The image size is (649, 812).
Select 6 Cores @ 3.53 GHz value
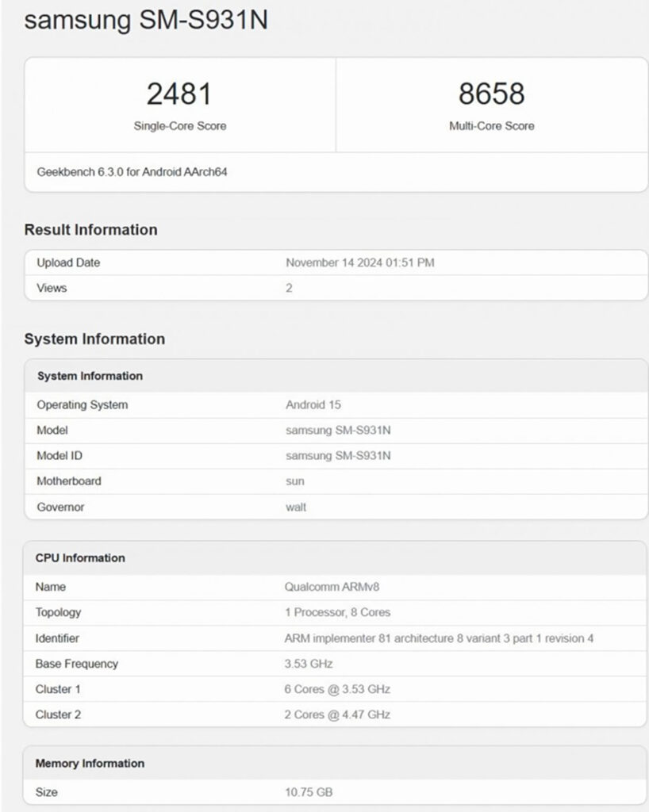coord(337,689)
